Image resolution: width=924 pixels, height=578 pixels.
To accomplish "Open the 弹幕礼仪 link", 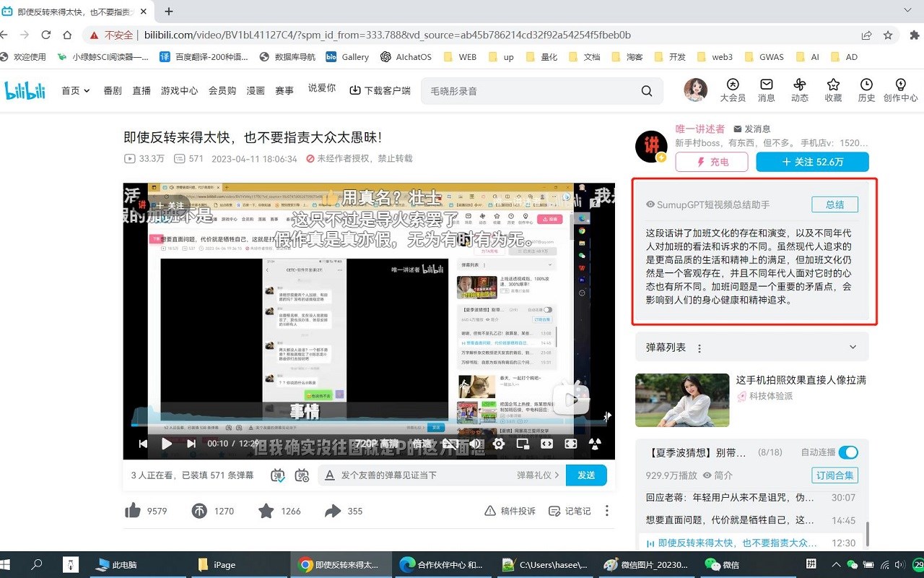I will pos(538,475).
